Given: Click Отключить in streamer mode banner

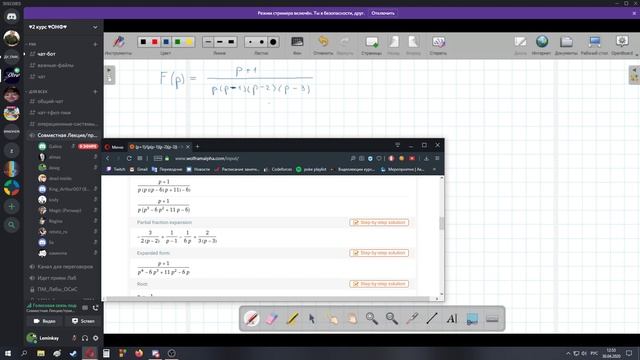Looking at the screenshot, I should pyautogui.click(x=383, y=13).
